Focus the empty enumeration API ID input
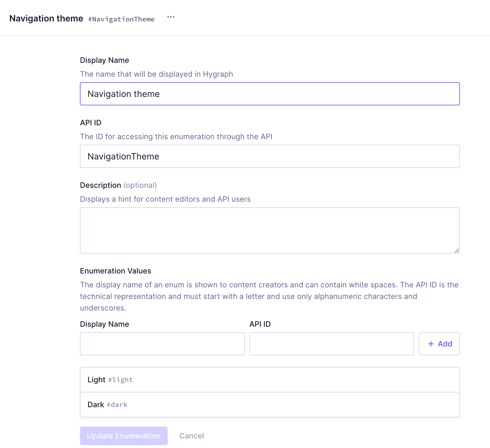This screenshot has width=490, height=448. (x=332, y=344)
